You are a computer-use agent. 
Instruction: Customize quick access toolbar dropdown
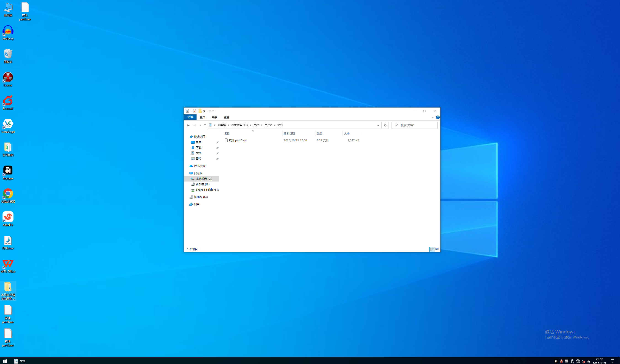[x=204, y=111]
